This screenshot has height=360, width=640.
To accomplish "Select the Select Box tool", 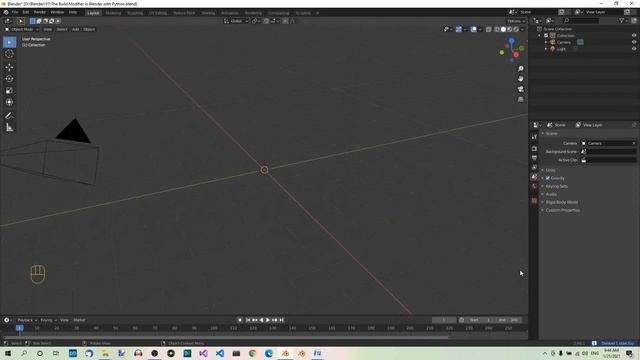I will [x=9, y=42].
